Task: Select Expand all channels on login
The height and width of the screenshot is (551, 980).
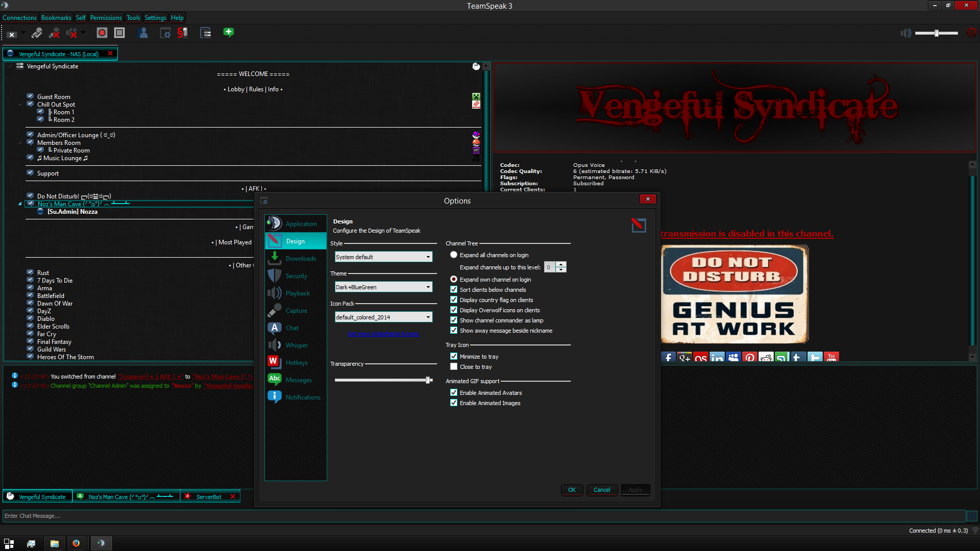Action: click(x=454, y=255)
